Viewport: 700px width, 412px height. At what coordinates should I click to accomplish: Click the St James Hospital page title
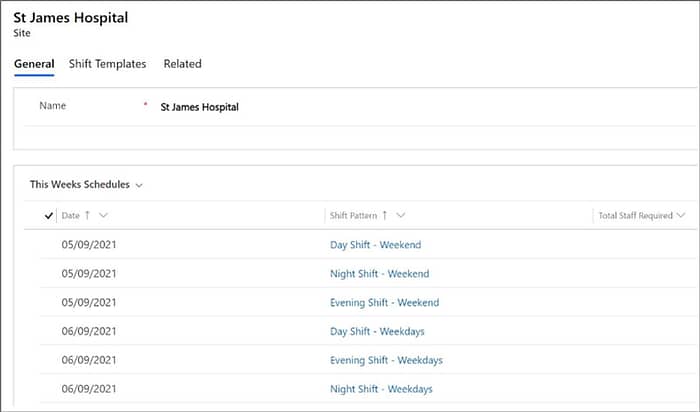click(71, 18)
